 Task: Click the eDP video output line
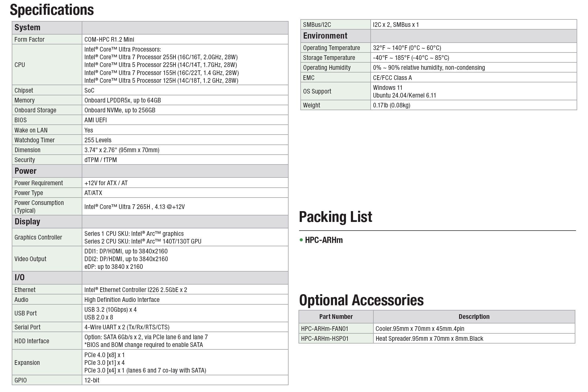coord(113,267)
